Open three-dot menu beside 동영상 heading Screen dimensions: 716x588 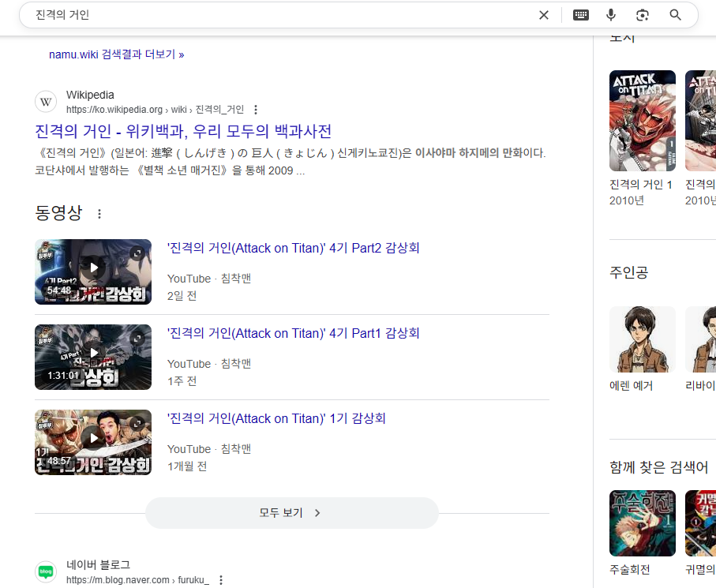99,213
